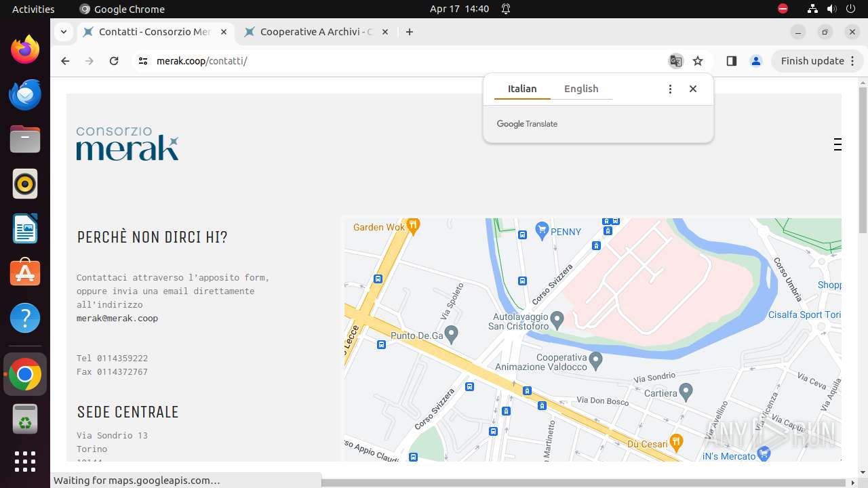Click the Via Sondrio 13 address
Viewport: 868px width, 488px height.
click(x=112, y=435)
